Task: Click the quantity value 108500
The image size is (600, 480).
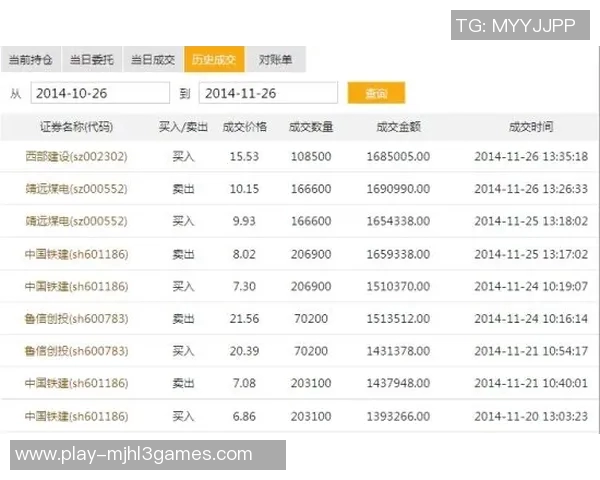Action: pyautogui.click(x=311, y=157)
